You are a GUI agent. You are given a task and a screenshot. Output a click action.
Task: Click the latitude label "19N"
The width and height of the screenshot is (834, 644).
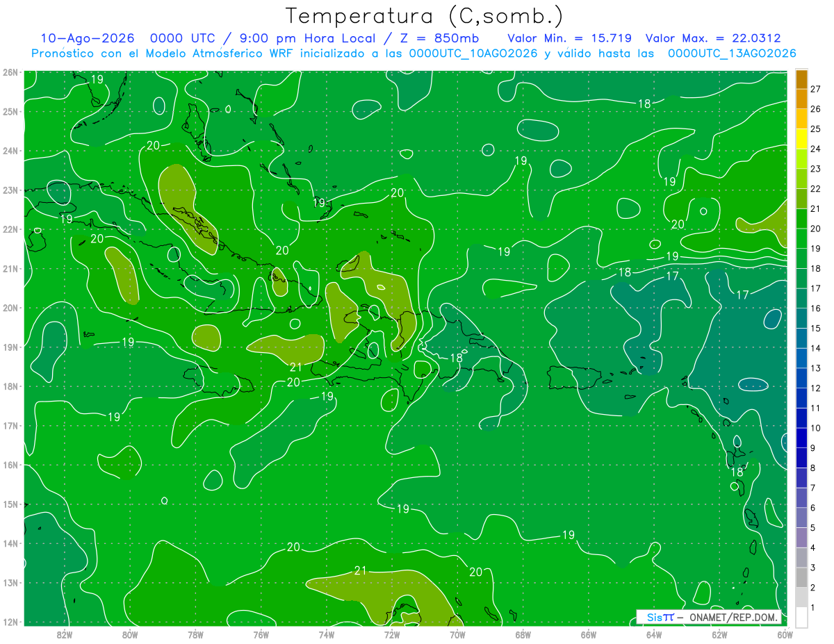10,347
